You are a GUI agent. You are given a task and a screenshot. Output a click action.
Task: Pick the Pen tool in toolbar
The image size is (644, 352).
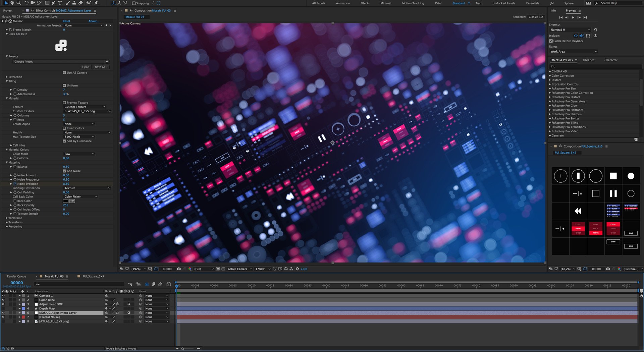pos(53,3)
